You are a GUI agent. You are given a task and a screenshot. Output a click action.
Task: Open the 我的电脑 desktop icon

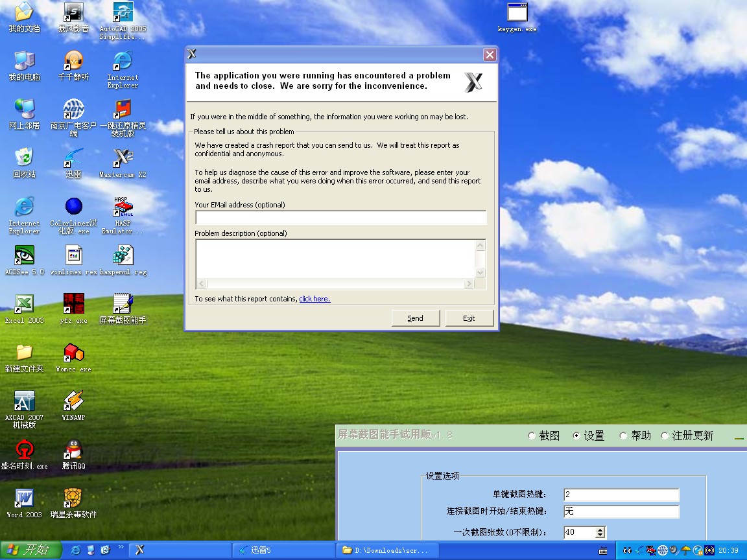(24, 66)
